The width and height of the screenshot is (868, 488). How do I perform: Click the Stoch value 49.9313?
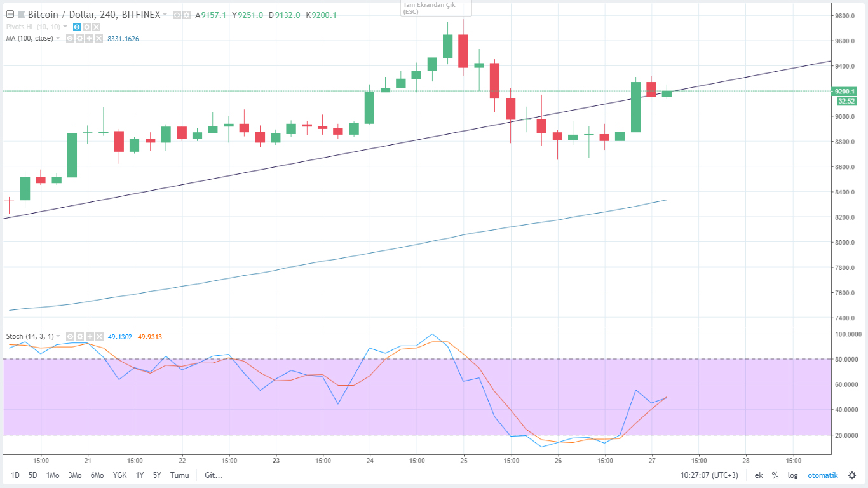150,337
